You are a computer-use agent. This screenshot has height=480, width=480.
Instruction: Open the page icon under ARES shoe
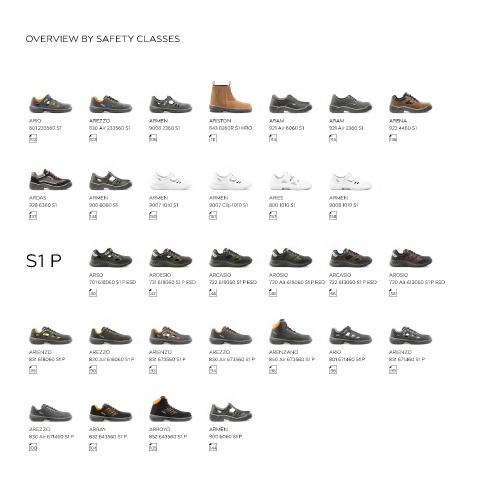point(273,215)
